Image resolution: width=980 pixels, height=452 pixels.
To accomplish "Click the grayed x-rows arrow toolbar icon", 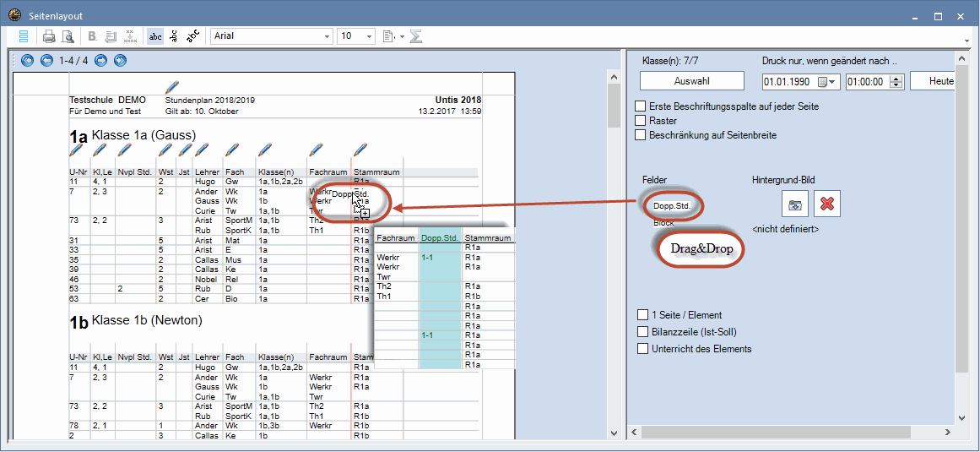I will (x=130, y=36).
